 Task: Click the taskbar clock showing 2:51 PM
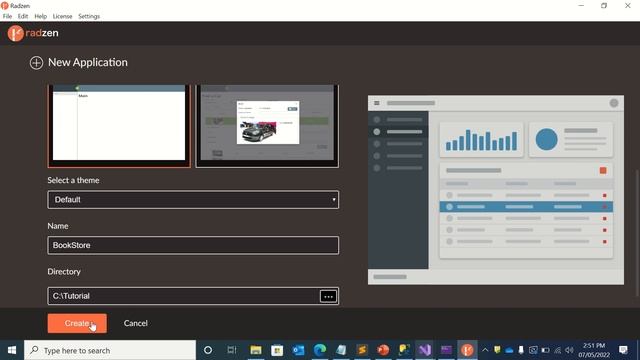594,350
